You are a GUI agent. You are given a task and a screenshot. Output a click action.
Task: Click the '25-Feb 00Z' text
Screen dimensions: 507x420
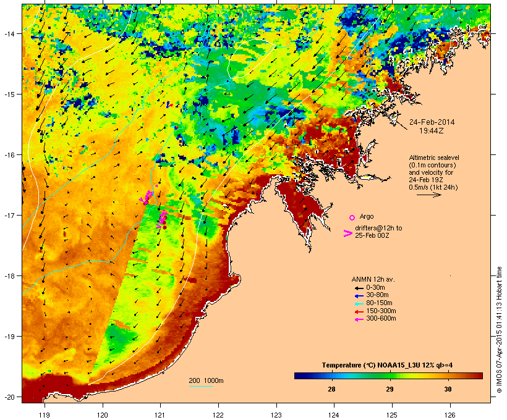click(372, 235)
